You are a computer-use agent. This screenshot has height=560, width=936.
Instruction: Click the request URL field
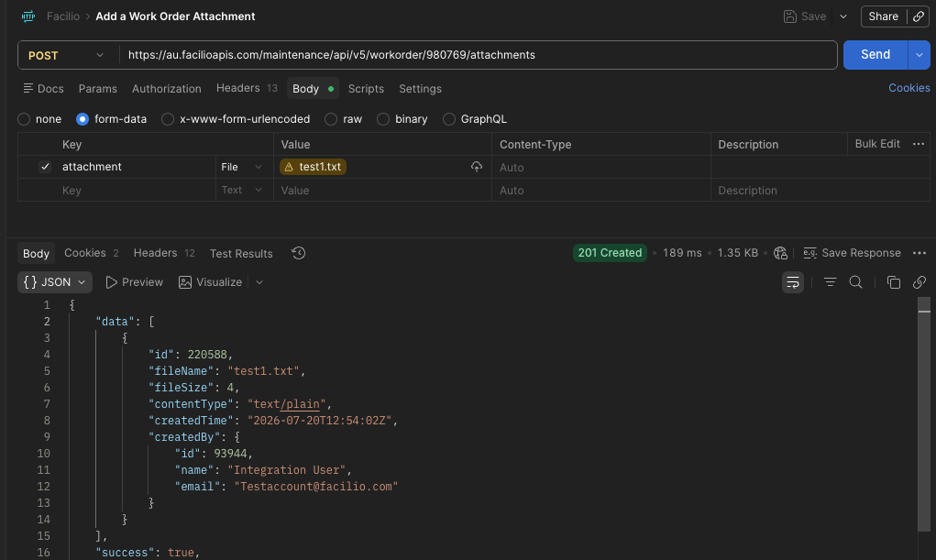[x=478, y=55]
